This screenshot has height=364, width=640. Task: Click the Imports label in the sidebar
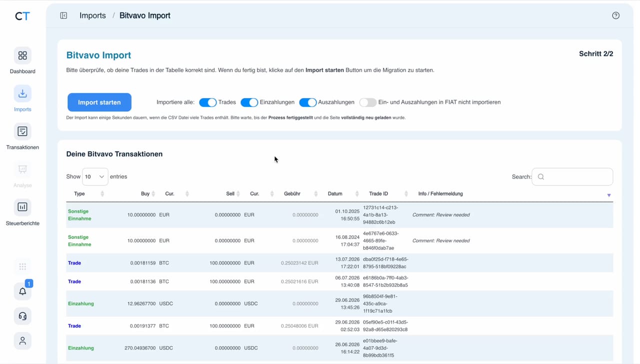pyautogui.click(x=22, y=109)
